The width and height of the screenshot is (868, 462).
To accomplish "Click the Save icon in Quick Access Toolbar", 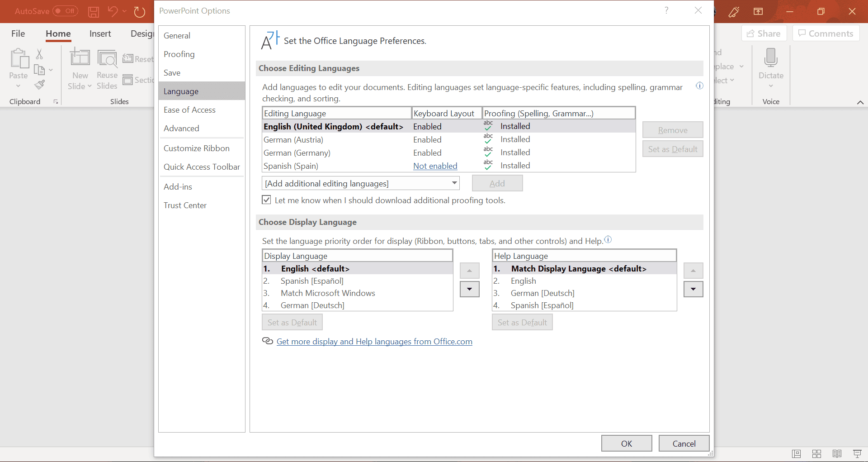I will click(x=94, y=12).
